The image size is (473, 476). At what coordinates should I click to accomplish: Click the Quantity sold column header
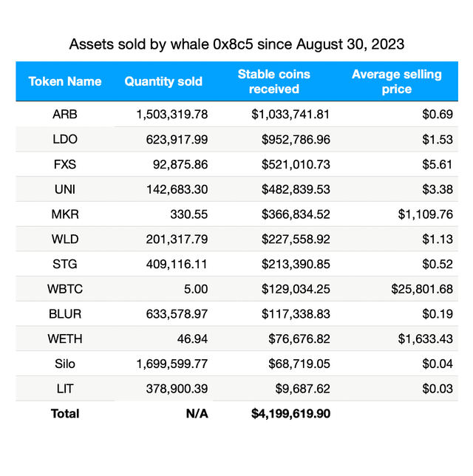(x=163, y=81)
